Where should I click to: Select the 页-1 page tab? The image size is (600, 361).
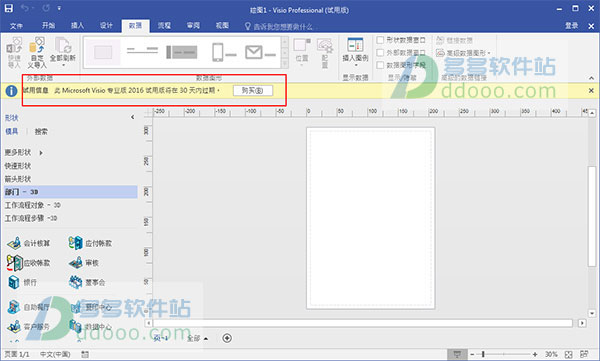click(161, 338)
